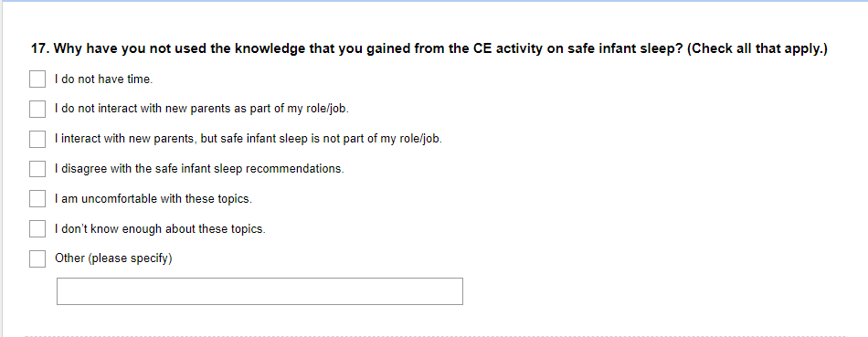The image size is (868, 337).
Task: Check the 'Other (please specify)' box
Action: (x=37, y=258)
